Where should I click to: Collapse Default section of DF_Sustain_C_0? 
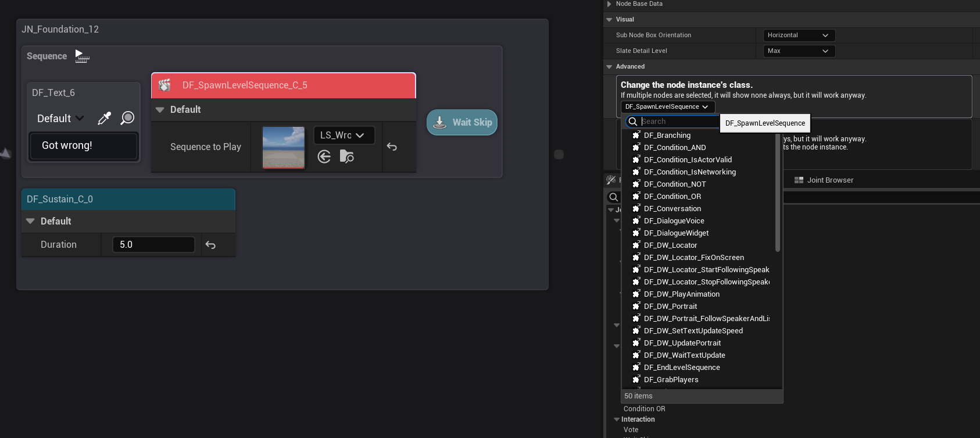pos(31,222)
